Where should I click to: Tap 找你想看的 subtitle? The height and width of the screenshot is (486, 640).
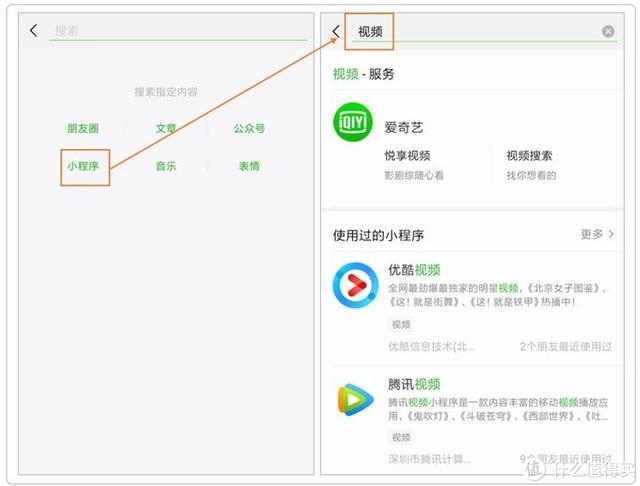point(531,175)
